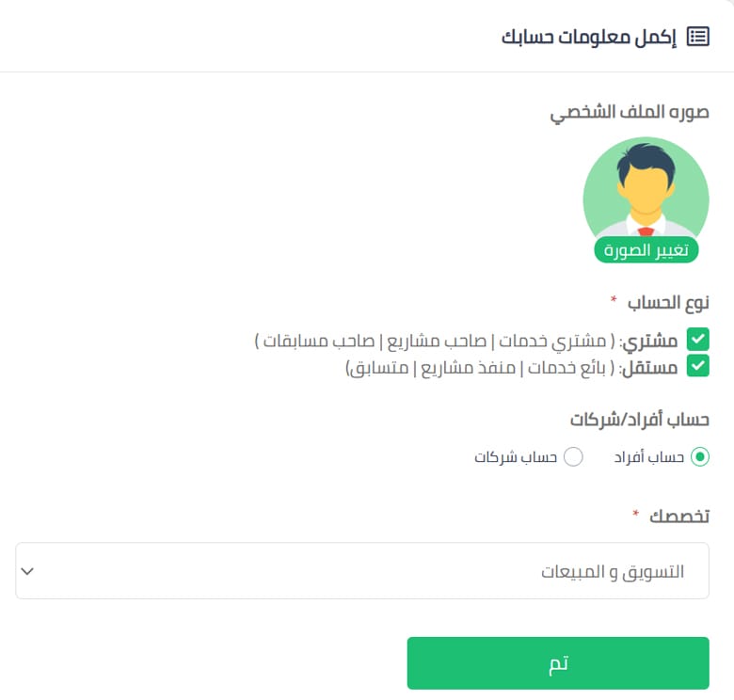
Task: Uncheck the "مشتري" buyer checkbox
Action: click(x=697, y=339)
